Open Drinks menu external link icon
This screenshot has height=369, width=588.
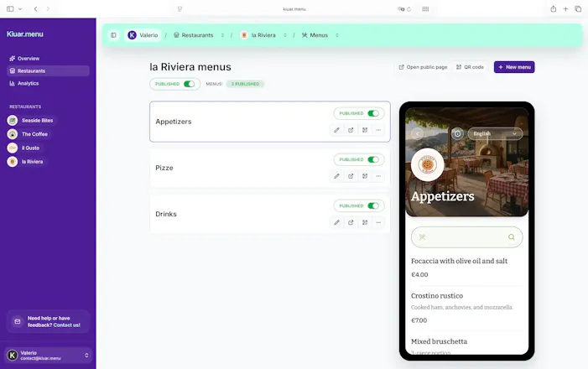pyautogui.click(x=351, y=222)
